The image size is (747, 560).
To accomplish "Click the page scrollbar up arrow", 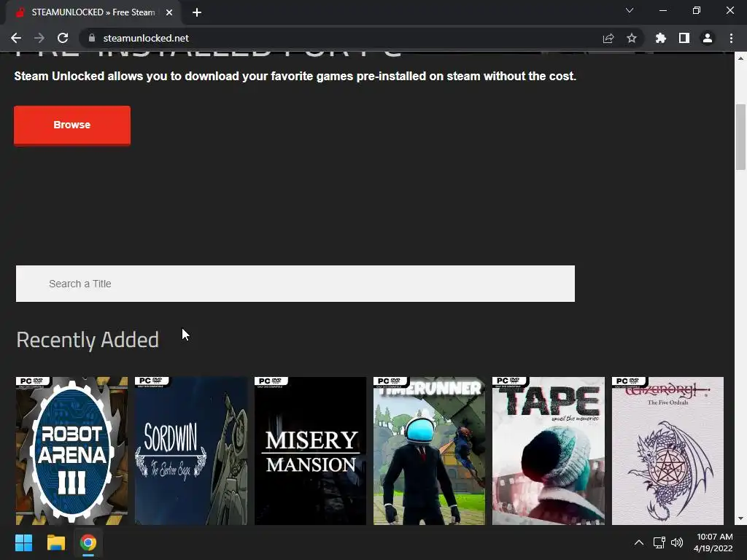I will [740, 58].
